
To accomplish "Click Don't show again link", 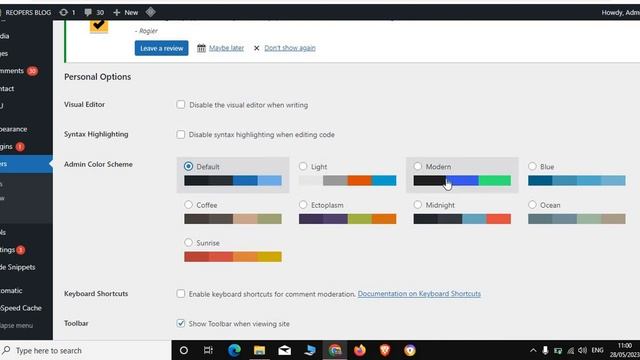I will coord(290,48).
